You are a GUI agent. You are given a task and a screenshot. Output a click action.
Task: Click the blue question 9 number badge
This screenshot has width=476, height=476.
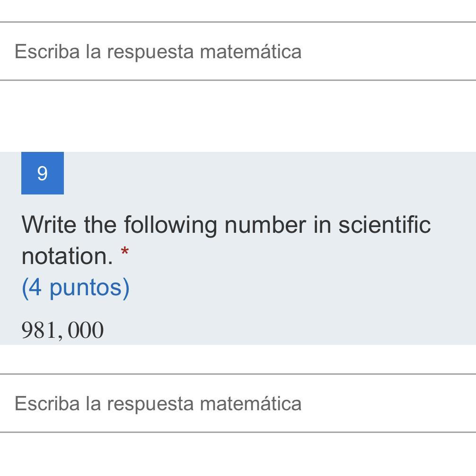point(43,173)
